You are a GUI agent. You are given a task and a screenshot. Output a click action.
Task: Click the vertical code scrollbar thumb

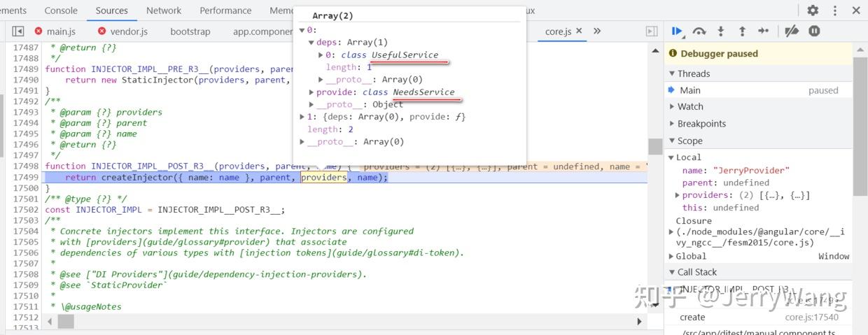pos(654,145)
